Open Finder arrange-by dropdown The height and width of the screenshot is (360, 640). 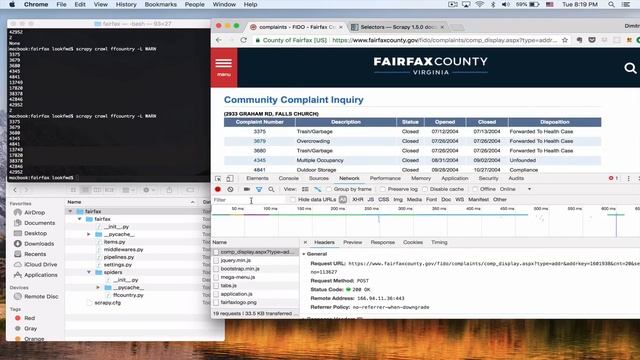click(129, 190)
